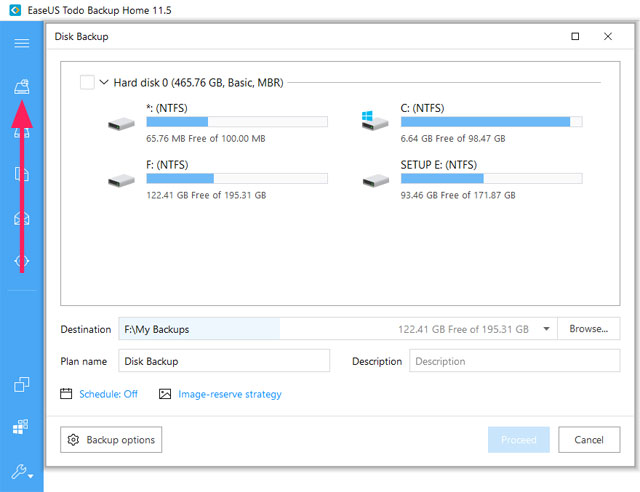This screenshot has width=640, height=492.
Task: Select Disk/Partition Backup sidebar icon
Action: [x=22, y=87]
